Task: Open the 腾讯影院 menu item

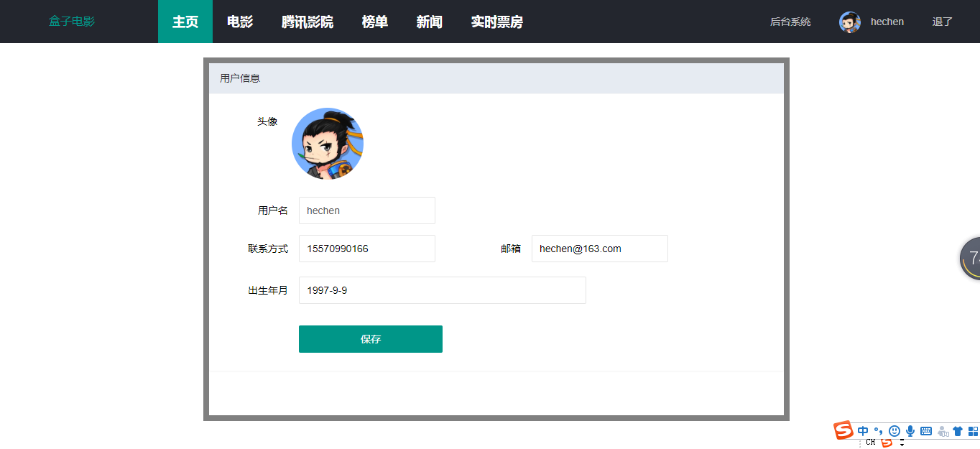Action: pyautogui.click(x=308, y=22)
